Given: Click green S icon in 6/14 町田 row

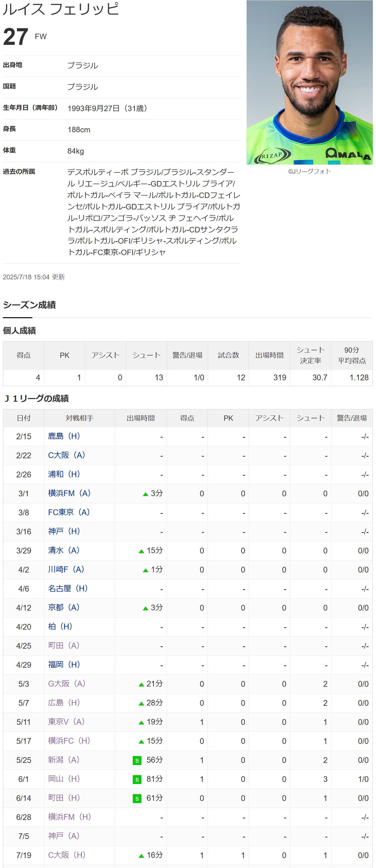Looking at the screenshot, I should pyautogui.click(x=137, y=799).
